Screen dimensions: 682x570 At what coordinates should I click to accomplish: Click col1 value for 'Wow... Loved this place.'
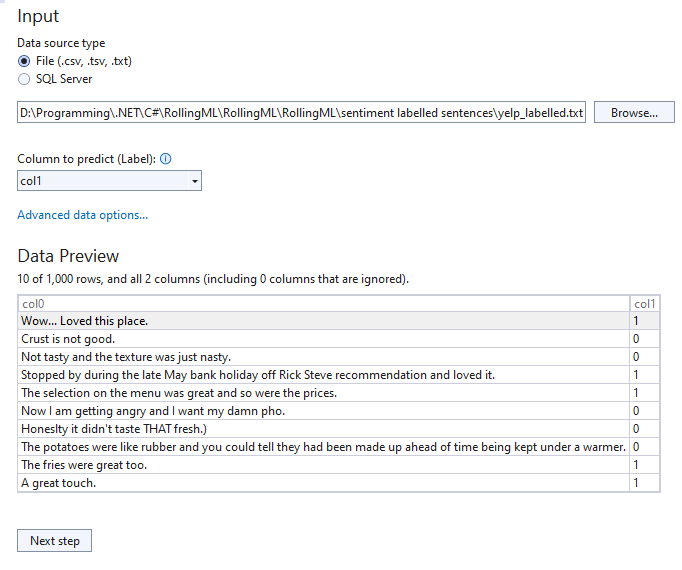(x=645, y=321)
